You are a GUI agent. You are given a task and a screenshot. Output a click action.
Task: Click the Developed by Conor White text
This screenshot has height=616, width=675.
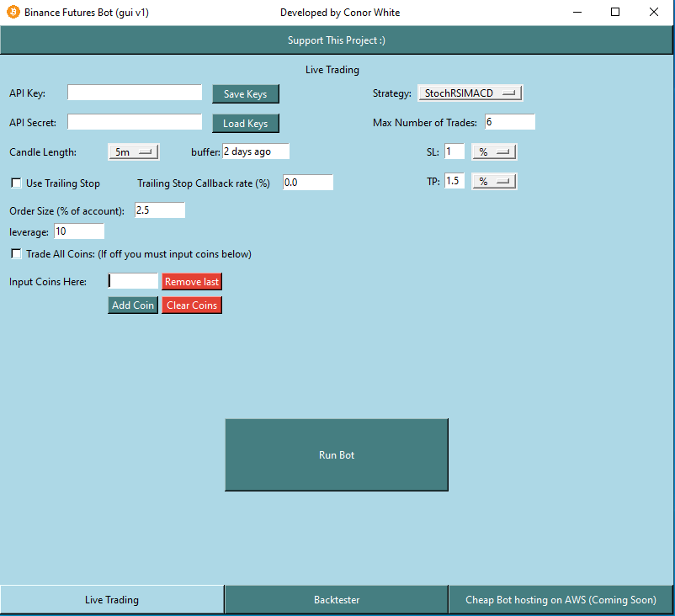coord(340,13)
